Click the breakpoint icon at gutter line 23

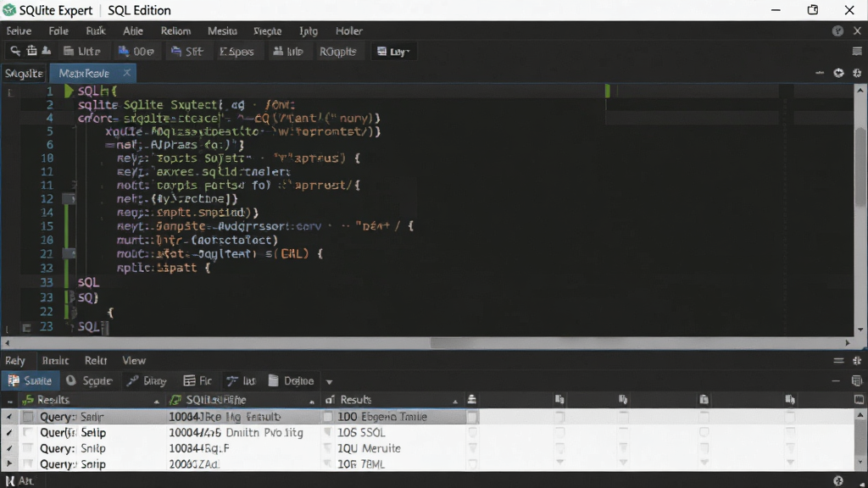click(26, 328)
